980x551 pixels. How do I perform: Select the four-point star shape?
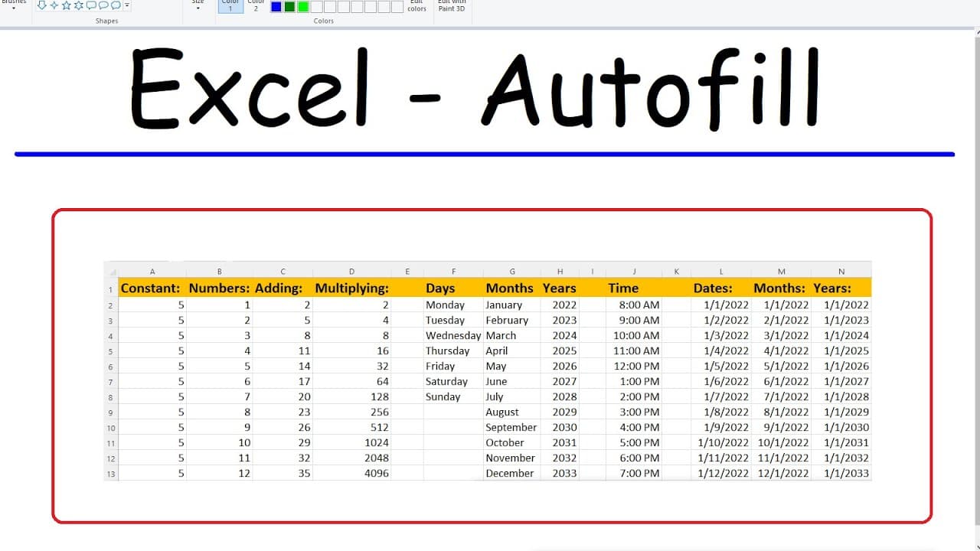click(54, 5)
